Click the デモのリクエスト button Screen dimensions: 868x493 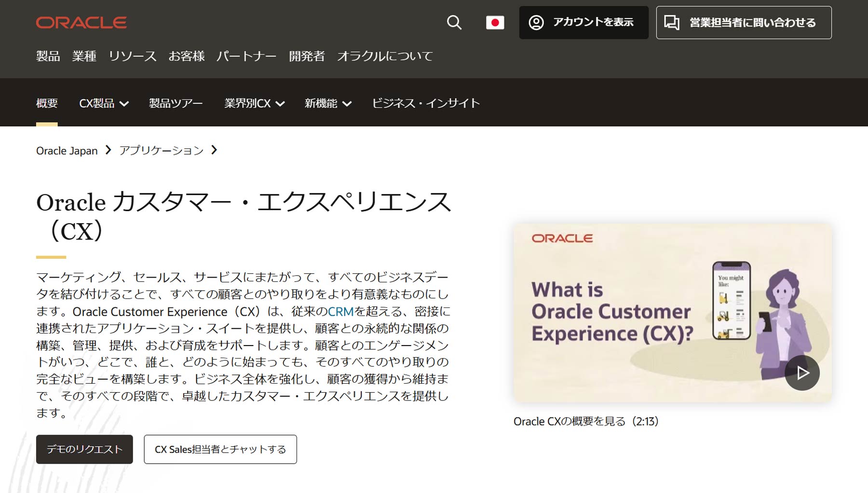point(84,450)
